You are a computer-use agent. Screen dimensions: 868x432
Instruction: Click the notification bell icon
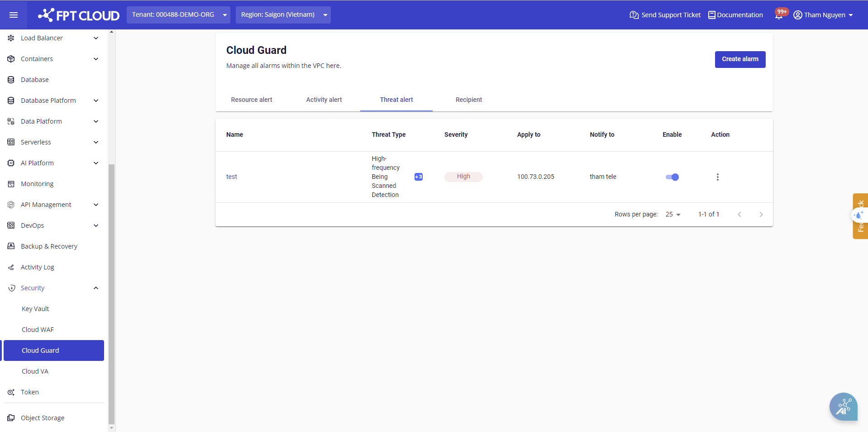click(778, 15)
